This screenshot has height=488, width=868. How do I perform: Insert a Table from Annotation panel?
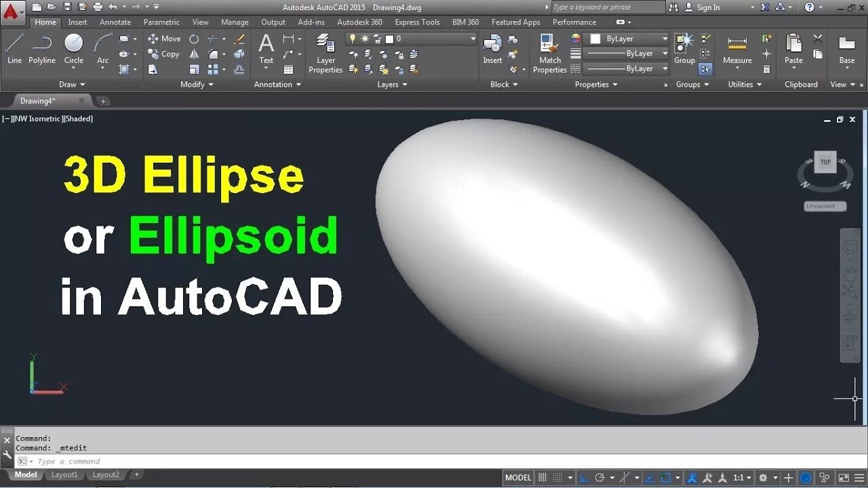pyautogui.click(x=289, y=69)
